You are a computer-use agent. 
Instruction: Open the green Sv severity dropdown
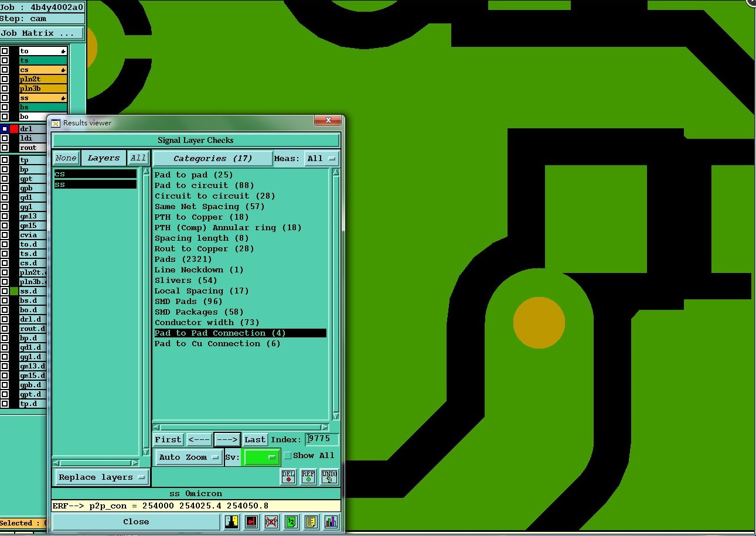tap(261, 457)
